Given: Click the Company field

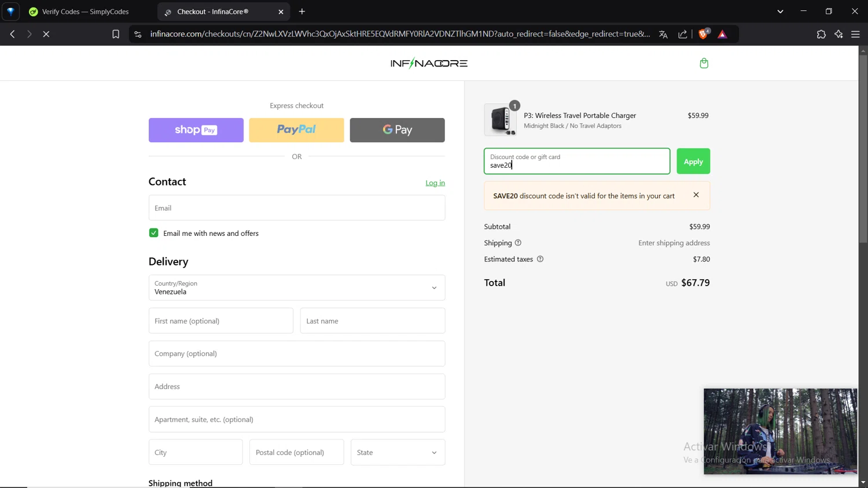Looking at the screenshot, I should (x=297, y=353).
